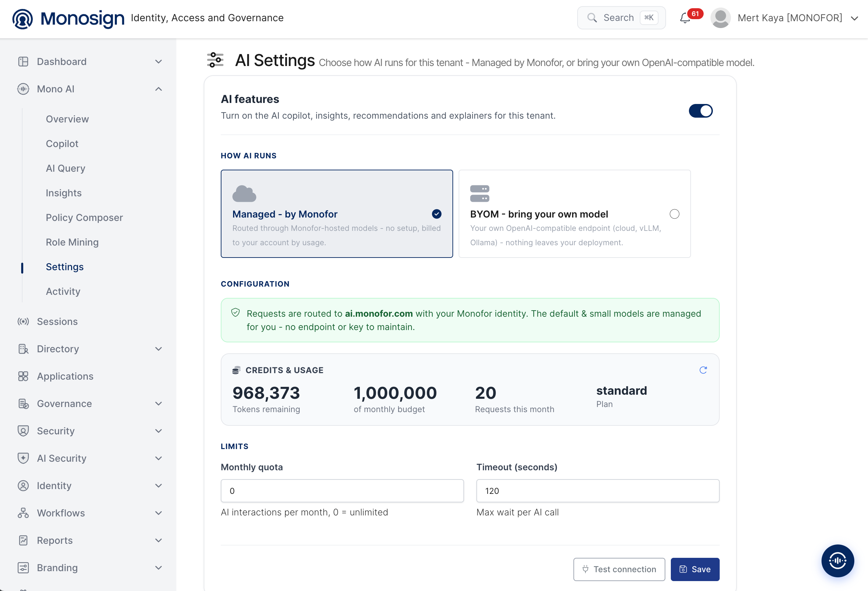Collapse the Mono AI section chevron
The image size is (868, 591).
(x=159, y=89)
